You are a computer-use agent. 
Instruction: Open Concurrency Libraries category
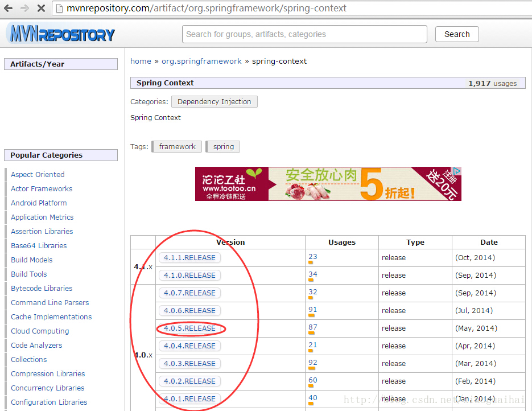click(47, 388)
